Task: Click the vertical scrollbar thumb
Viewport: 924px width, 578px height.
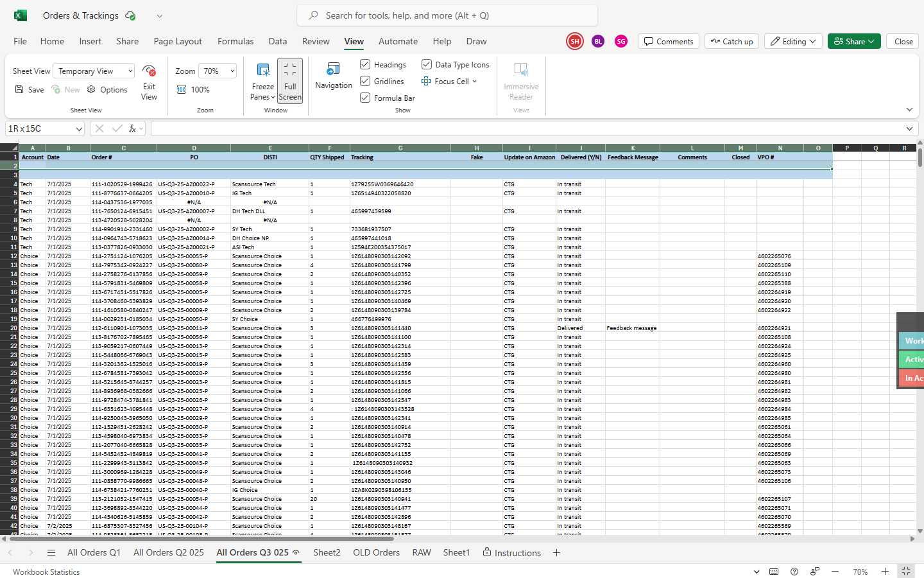Action: coord(920,158)
